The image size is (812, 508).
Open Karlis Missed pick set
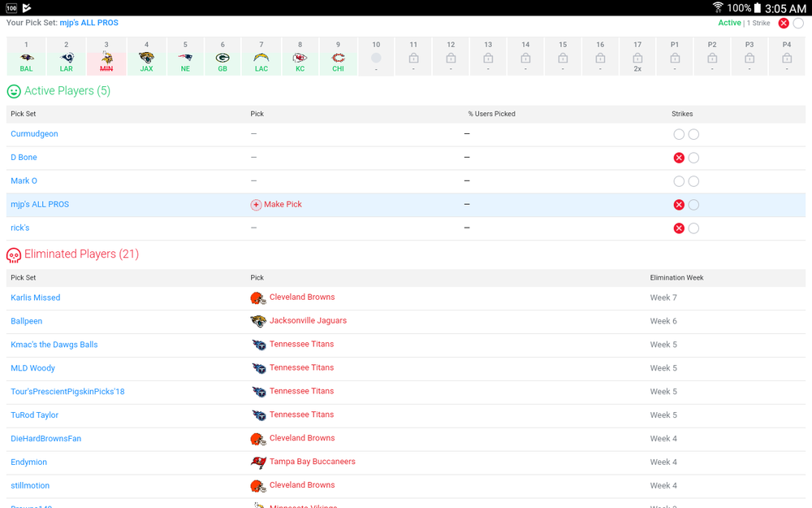[x=35, y=297]
